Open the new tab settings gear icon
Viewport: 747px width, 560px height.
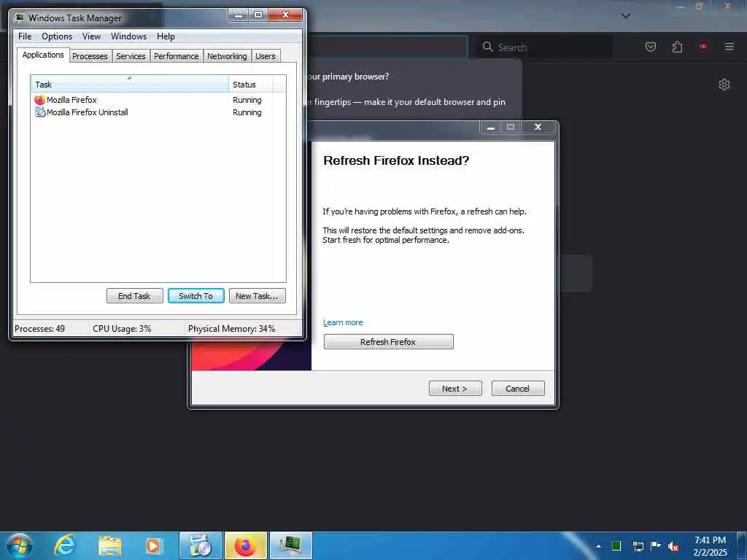click(x=724, y=85)
